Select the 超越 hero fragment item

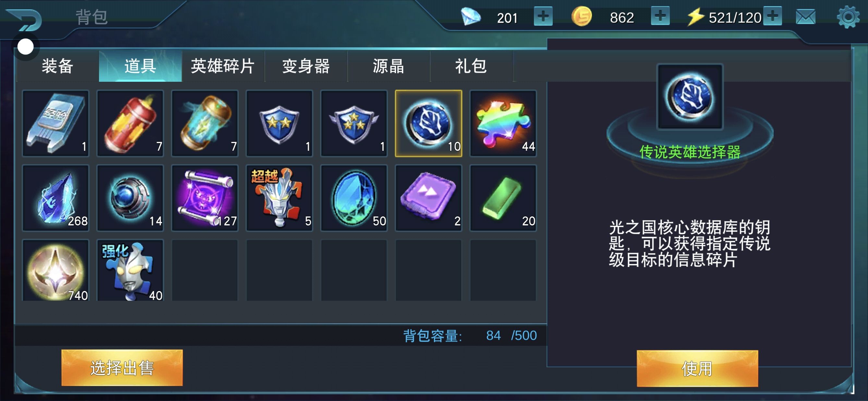pyautogui.click(x=279, y=198)
